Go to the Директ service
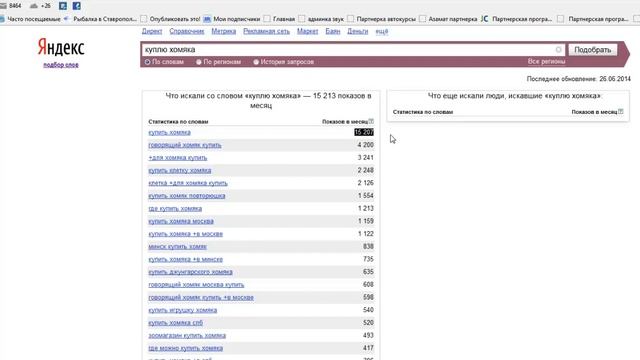The width and height of the screenshot is (640, 360). pos(152,31)
